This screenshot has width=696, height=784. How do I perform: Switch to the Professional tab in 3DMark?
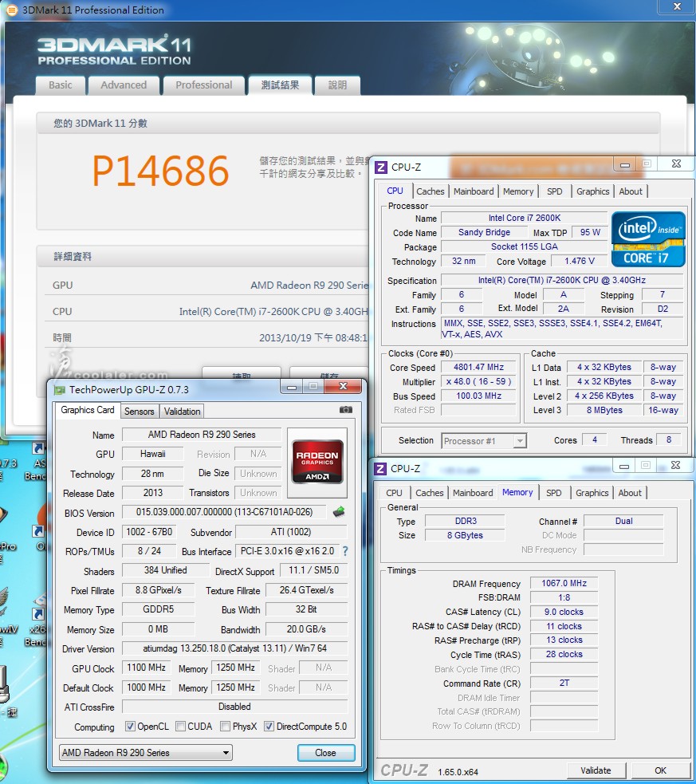coord(204,85)
